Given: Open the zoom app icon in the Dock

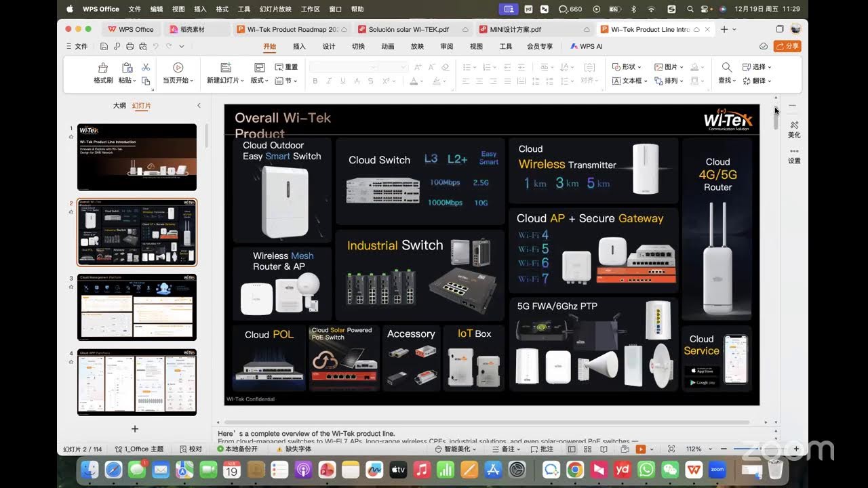Looking at the screenshot, I should pos(717,469).
